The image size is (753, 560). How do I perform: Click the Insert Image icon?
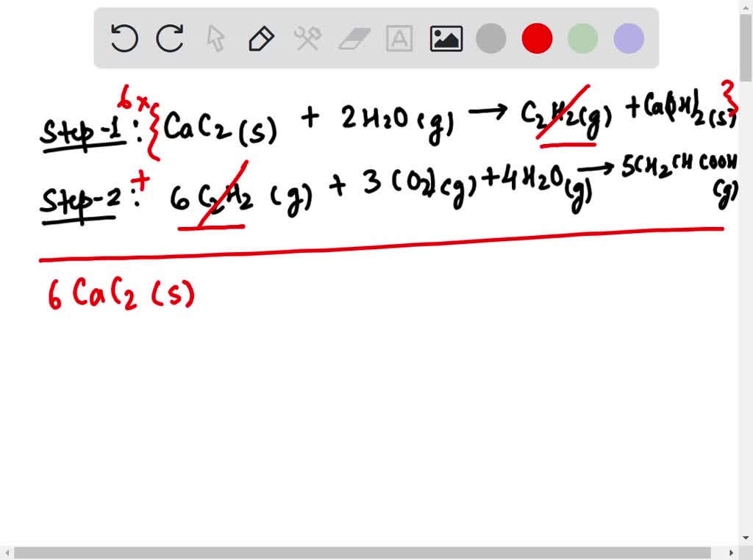click(x=446, y=39)
